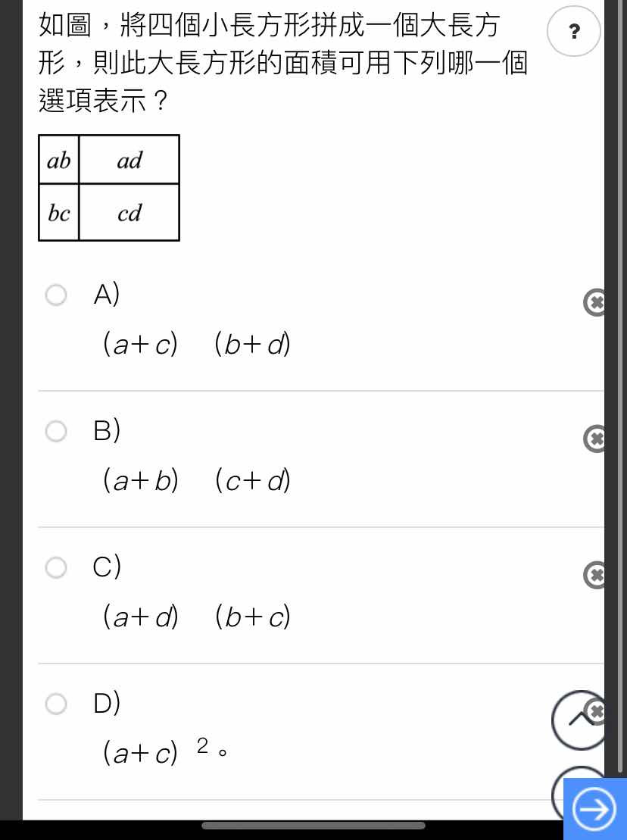Eliminate option C with its X icon
This screenshot has height=840, width=627.
(x=594, y=575)
